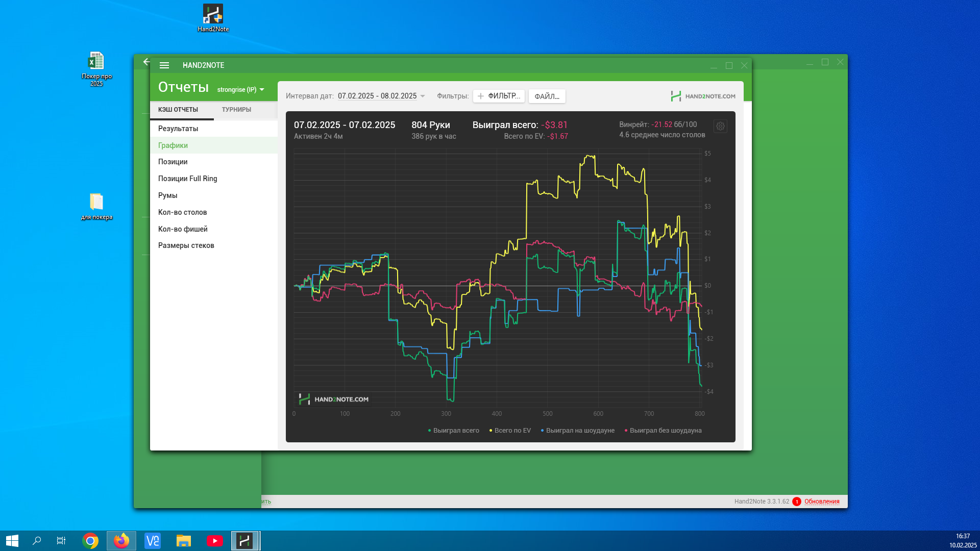
Task: Click the 'Обновления' link in the status bar
Action: (822, 502)
